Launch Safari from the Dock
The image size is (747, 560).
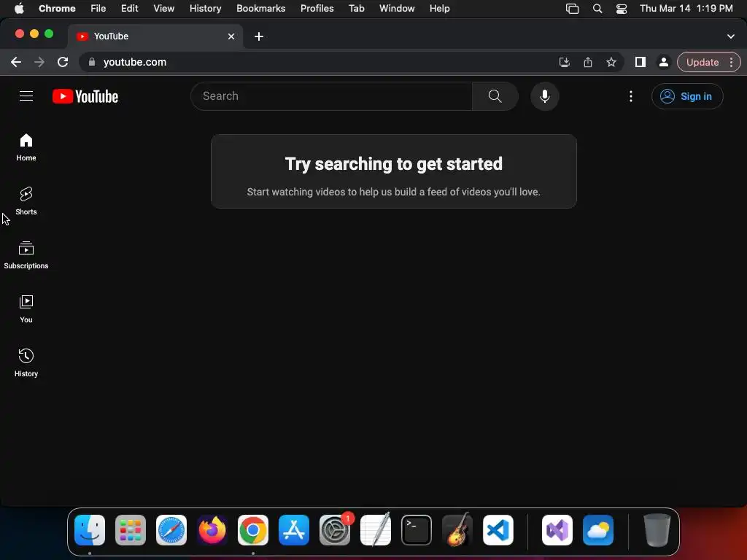171,529
